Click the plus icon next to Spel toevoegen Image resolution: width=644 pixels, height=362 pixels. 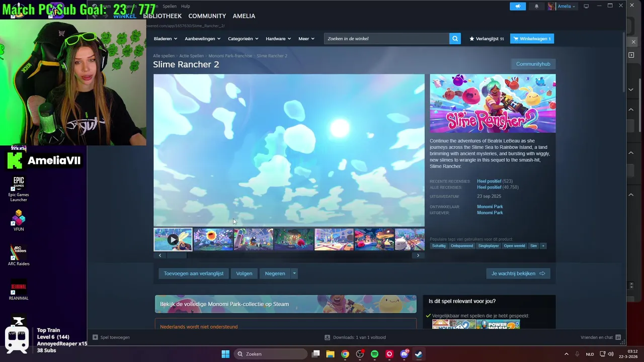(x=95, y=337)
